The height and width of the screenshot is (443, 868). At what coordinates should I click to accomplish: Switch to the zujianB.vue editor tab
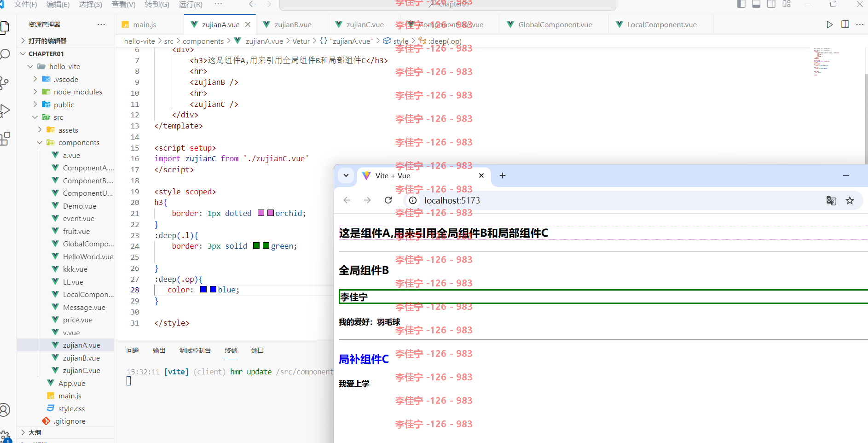pos(293,24)
